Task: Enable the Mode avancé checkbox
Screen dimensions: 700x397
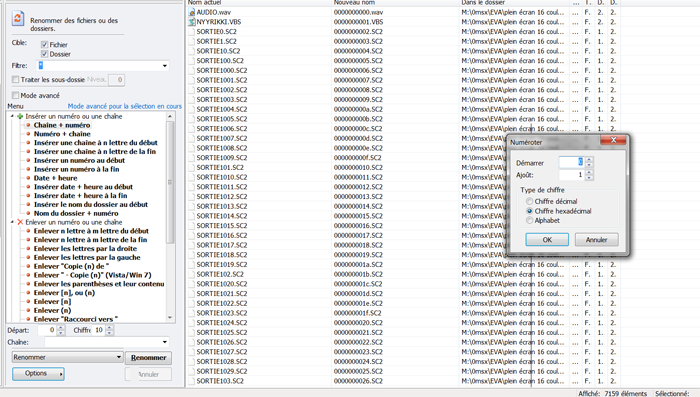Action: pyautogui.click(x=16, y=96)
